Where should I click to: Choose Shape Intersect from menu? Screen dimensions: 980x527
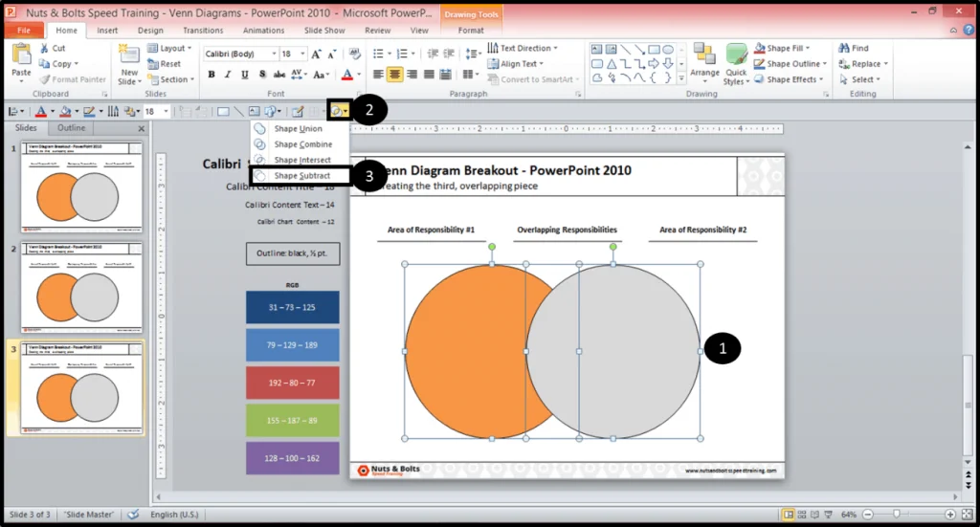(x=299, y=160)
